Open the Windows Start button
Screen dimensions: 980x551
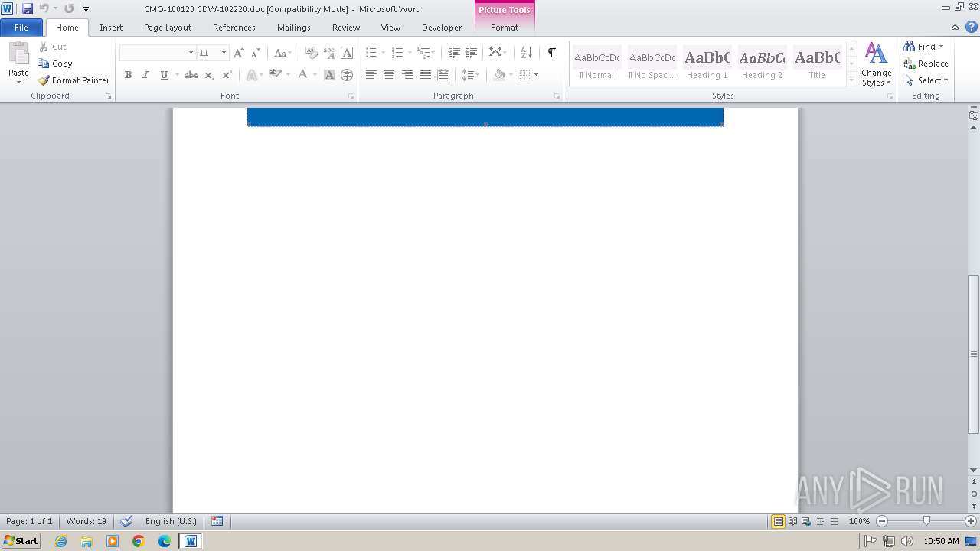[21, 541]
